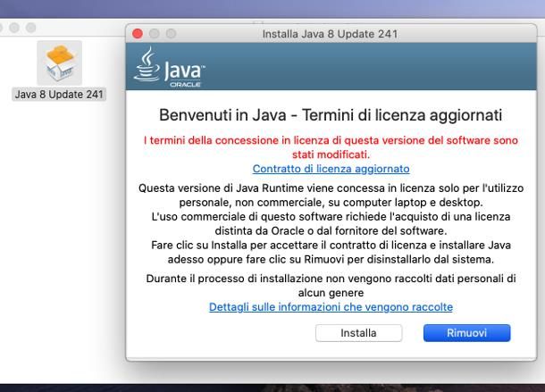Click the Installa Java 8 Update 241 title bar text
Image resolution: width=545 pixels, height=392 pixels.
(330, 34)
